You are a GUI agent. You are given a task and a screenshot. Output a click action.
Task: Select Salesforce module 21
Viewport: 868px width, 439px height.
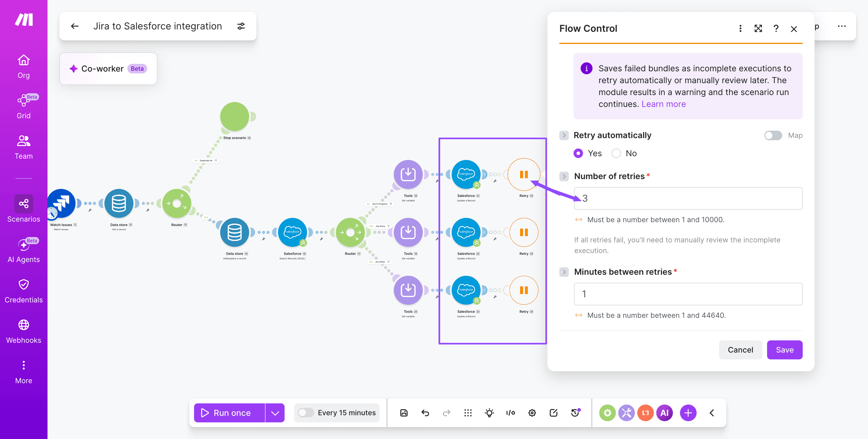click(466, 174)
